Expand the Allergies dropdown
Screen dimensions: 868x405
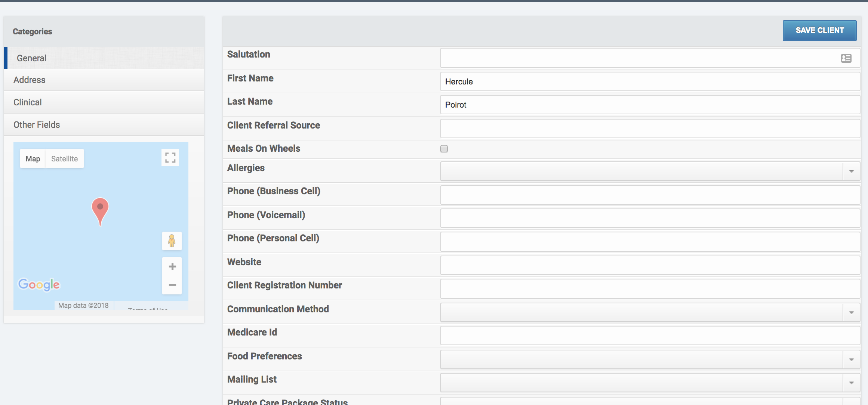click(x=851, y=171)
